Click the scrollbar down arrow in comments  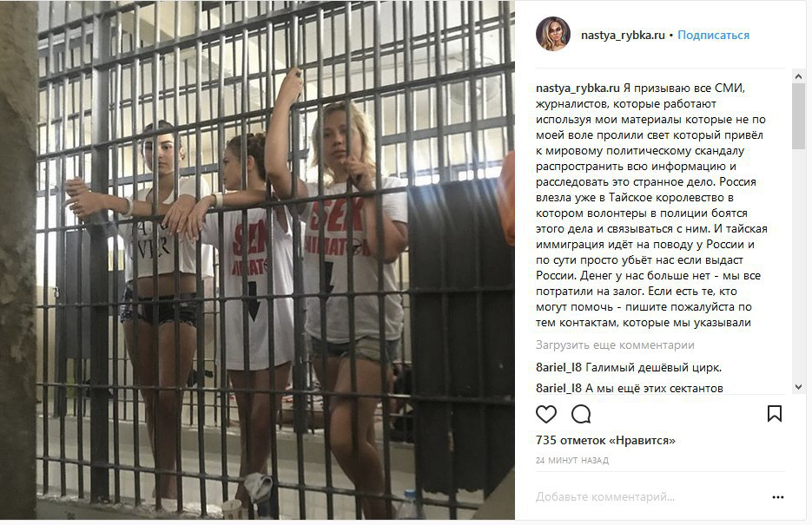[x=798, y=387]
